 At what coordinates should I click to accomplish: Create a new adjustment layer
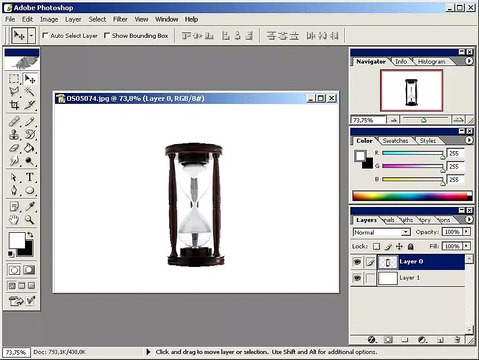[422, 340]
